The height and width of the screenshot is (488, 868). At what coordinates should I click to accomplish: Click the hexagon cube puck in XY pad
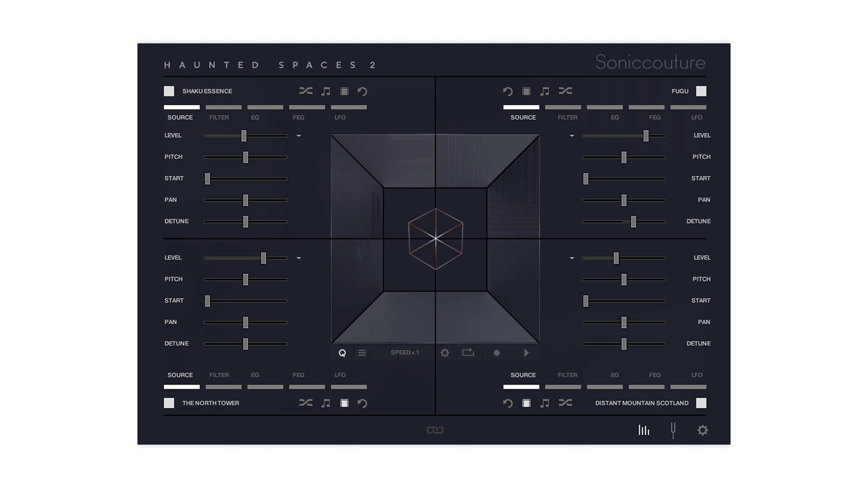(435, 239)
